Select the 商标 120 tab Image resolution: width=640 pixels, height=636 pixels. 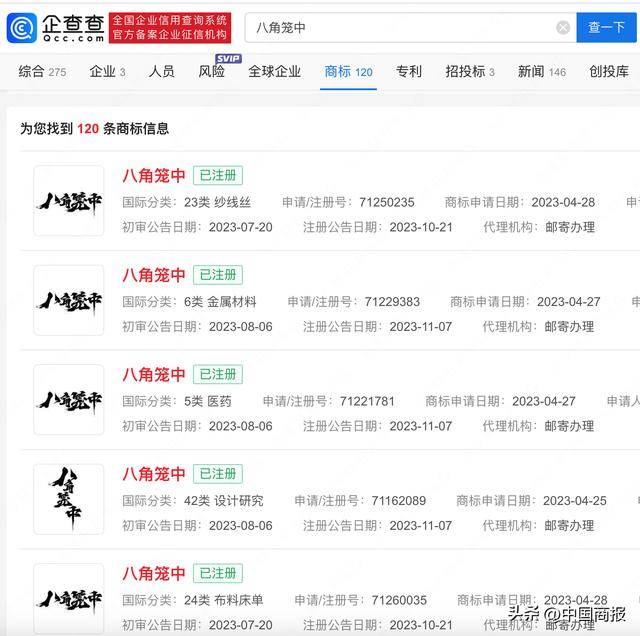click(x=348, y=72)
